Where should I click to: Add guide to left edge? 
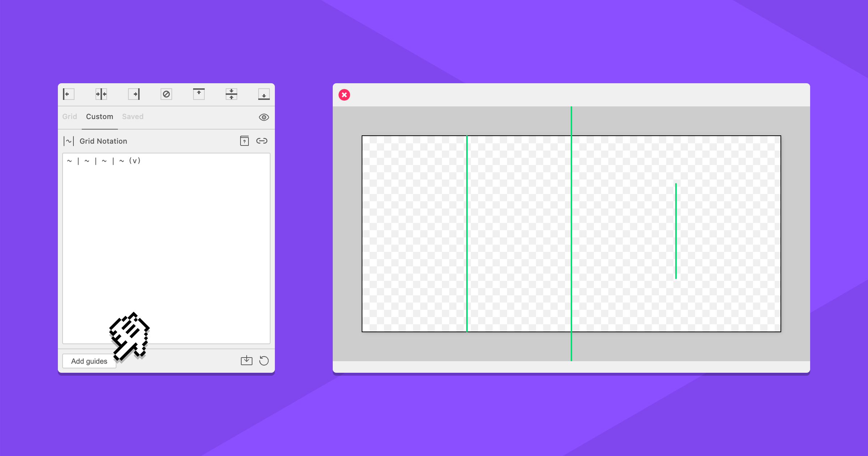click(68, 94)
